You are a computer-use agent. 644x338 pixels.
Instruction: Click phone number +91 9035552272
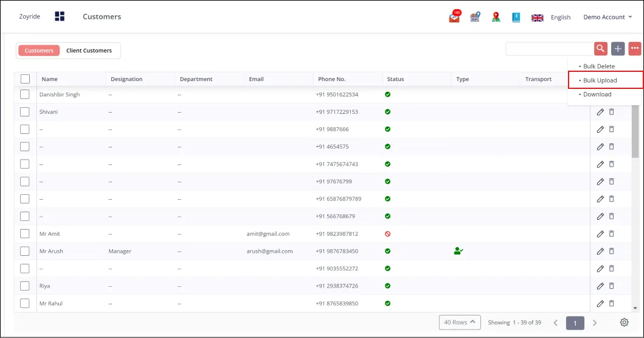pyautogui.click(x=337, y=269)
